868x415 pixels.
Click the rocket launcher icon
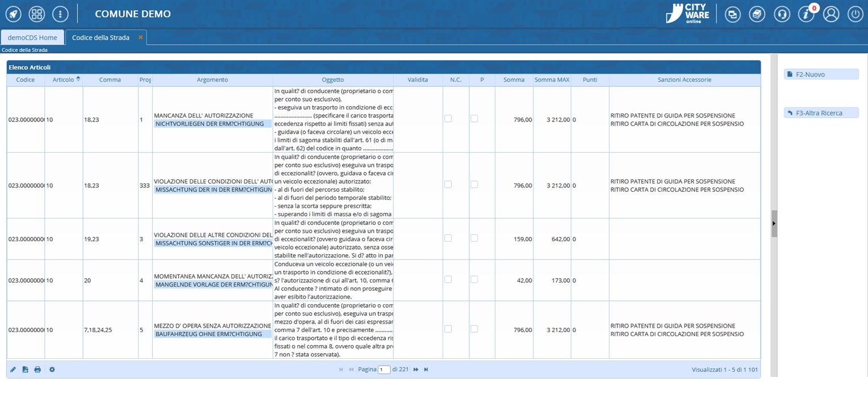click(14, 14)
